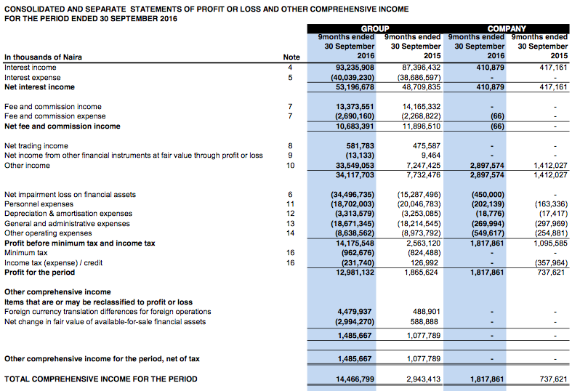Select the Interest income row label

pos(31,68)
